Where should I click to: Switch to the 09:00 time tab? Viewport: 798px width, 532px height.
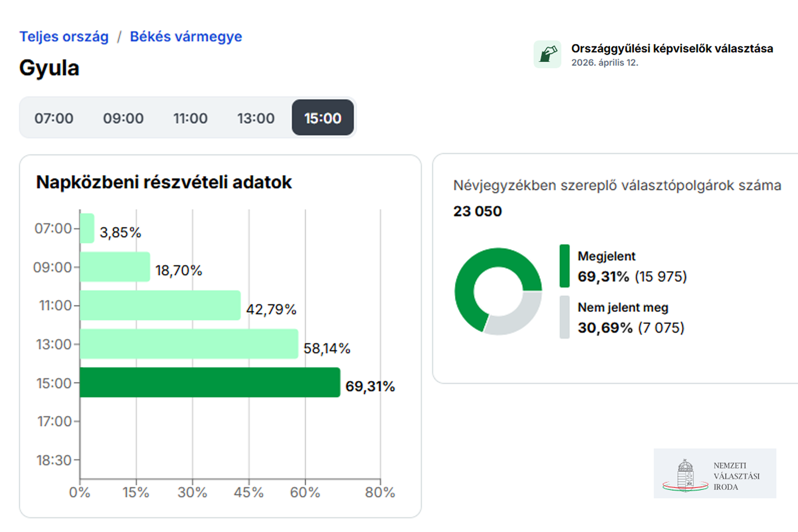[123, 118]
